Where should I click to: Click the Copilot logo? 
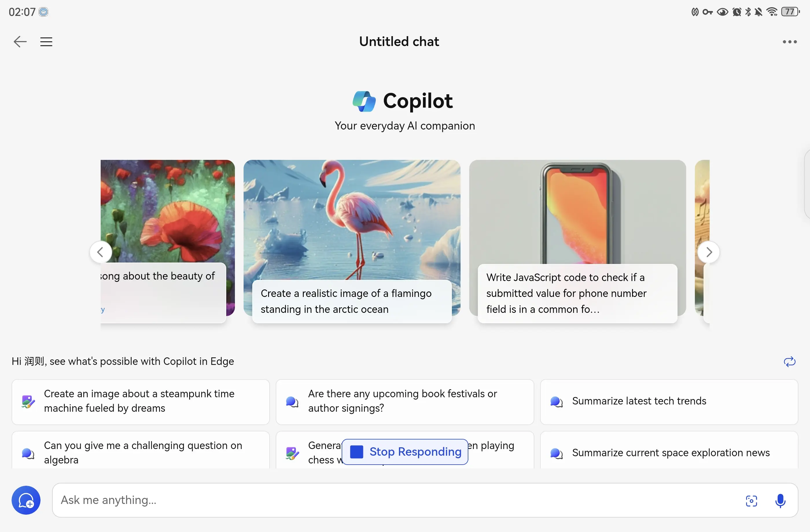pyautogui.click(x=364, y=101)
